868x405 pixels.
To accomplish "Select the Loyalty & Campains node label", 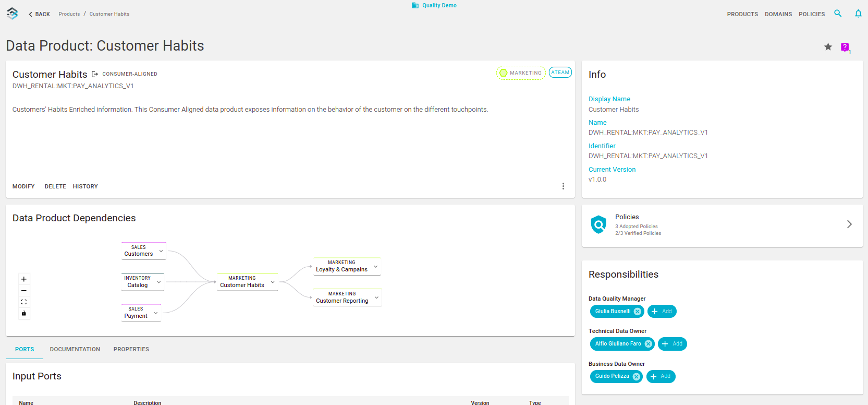I will (341, 270).
